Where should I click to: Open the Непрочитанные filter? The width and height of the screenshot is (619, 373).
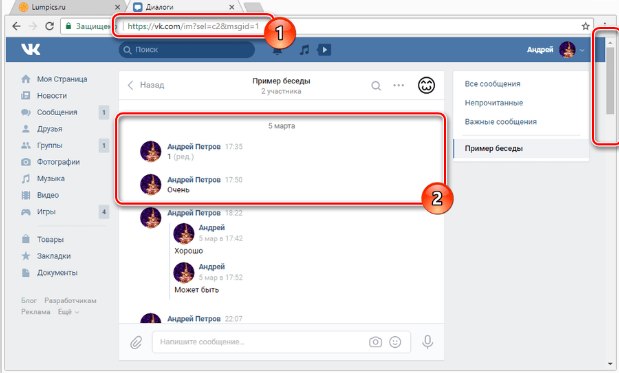coord(493,103)
